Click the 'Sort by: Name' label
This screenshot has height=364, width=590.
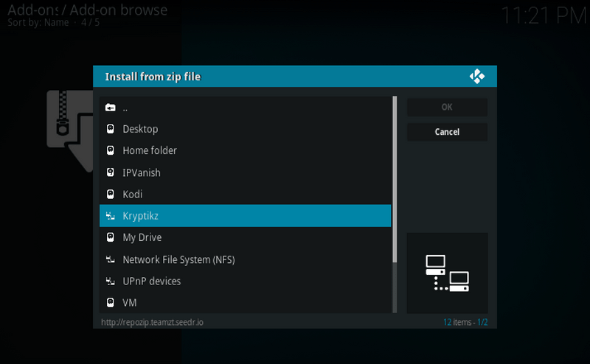38,23
